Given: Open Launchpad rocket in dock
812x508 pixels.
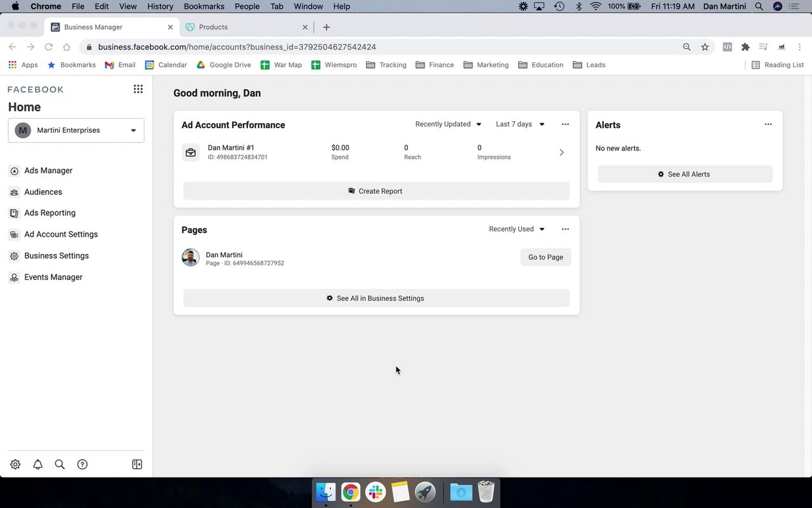Looking at the screenshot, I should tap(425, 492).
